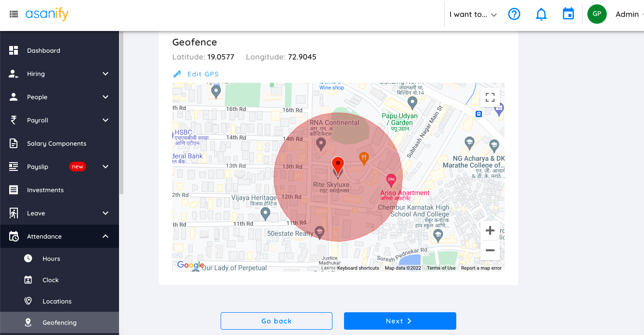
Task: Select Salary Components in the sidebar
Action: pos(57,143)
